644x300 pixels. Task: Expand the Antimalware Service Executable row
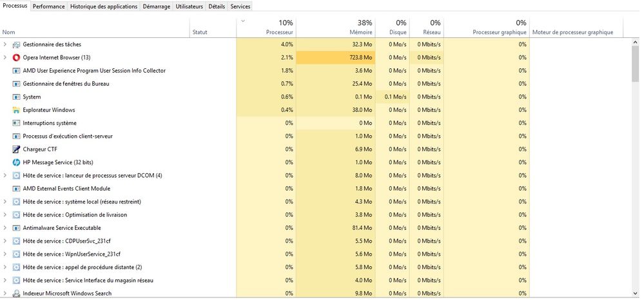[x=5, y=228]
